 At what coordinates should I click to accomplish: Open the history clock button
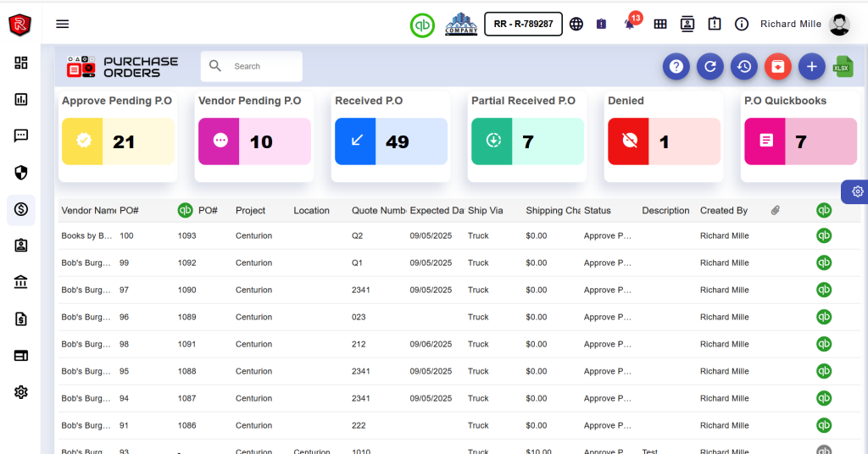click(x=743, y=66)
